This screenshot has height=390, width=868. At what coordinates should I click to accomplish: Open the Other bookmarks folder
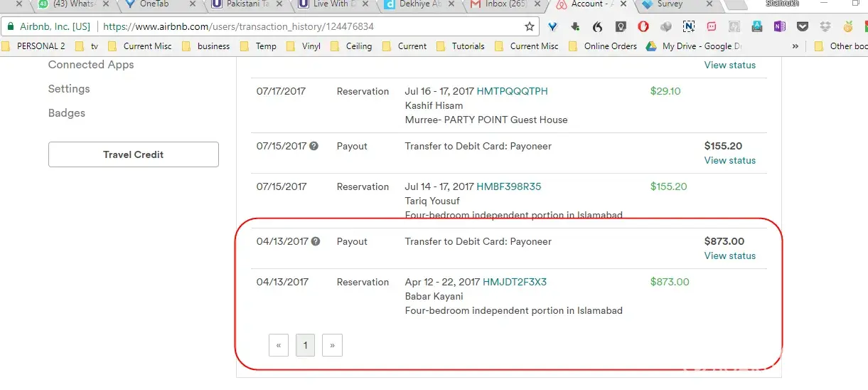click(x=840, y=46)
